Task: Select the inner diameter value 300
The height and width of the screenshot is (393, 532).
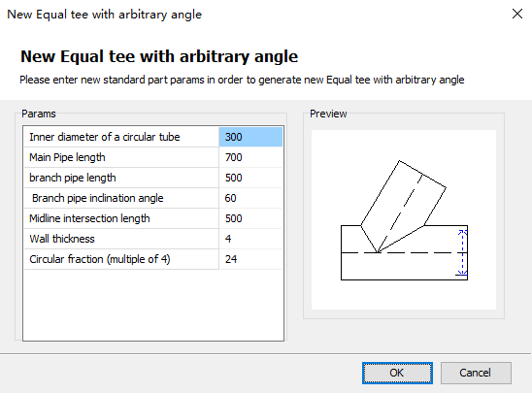Action: [x=250, y=137]
